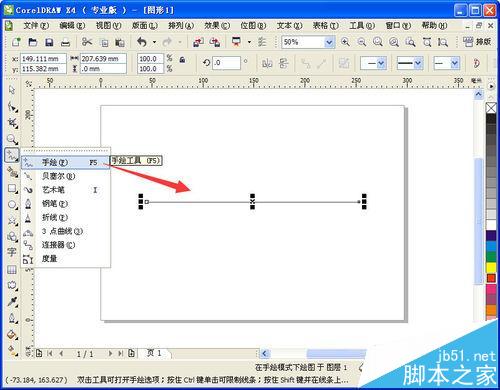Switch to the 页 1 page tab
Viewport: 500px width, 390px height.
[154, 353]
